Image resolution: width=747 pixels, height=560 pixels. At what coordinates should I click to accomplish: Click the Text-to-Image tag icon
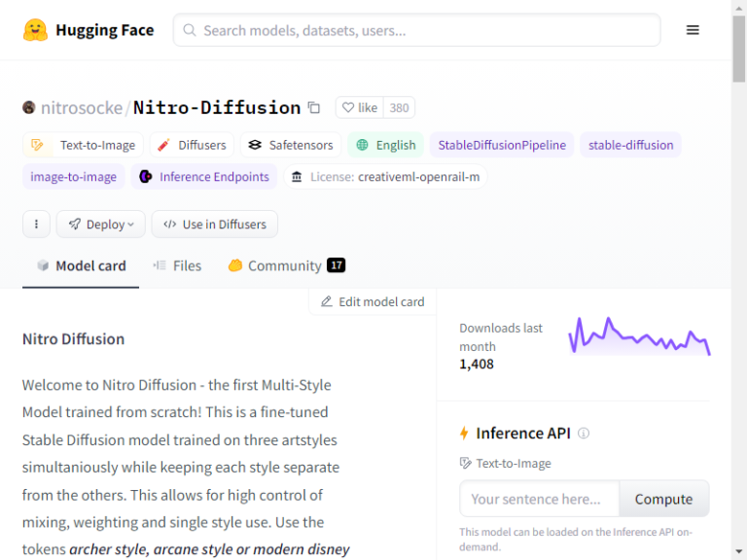pyautogui.click(x=37, y=145)
